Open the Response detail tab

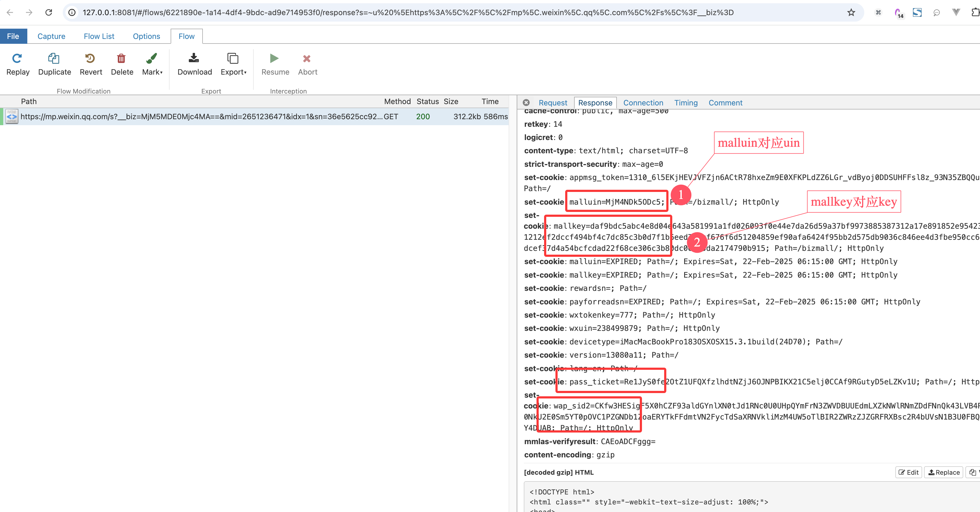[595, 103]
